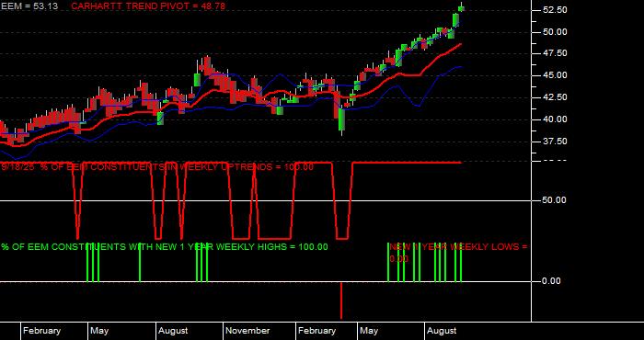Select the % OF EEM CONSTITUENTS IN WEEKLY UPTRENDS label
Screen dimensions: 644x340
(157, 167)
